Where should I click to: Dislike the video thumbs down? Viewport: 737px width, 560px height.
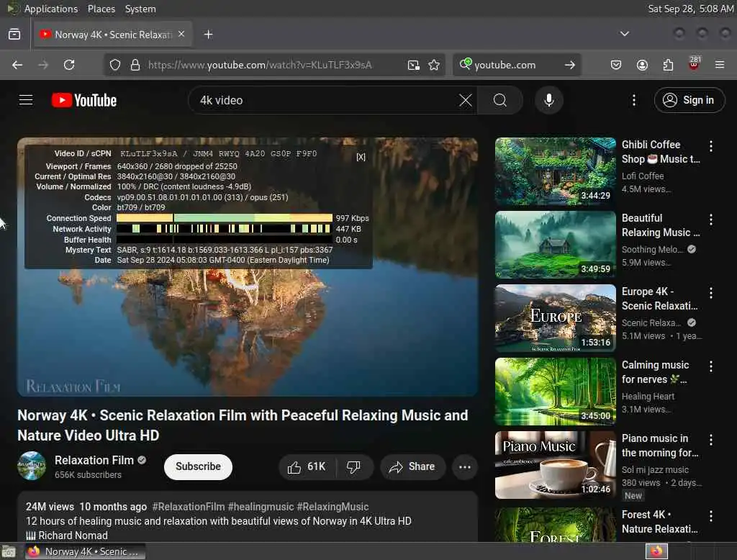(353, 467)
